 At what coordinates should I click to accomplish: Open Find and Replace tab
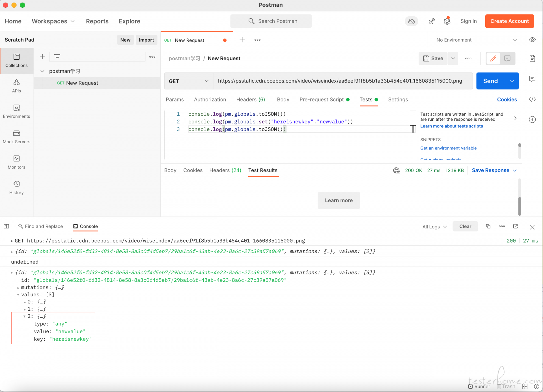tap(40, 226)
